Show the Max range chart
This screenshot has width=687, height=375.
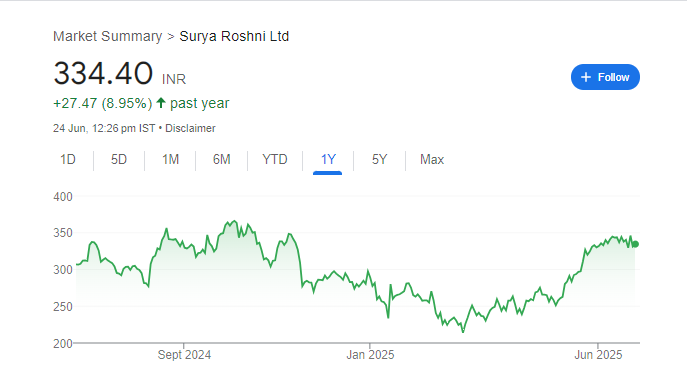[432, 159]
